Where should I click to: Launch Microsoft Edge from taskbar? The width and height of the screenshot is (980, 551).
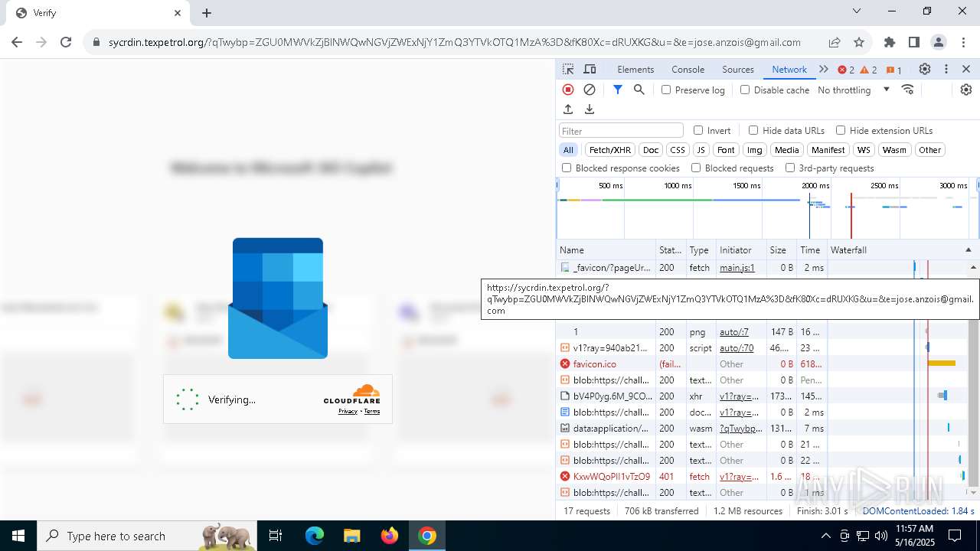pyautogui.click(x=315, y=536)
